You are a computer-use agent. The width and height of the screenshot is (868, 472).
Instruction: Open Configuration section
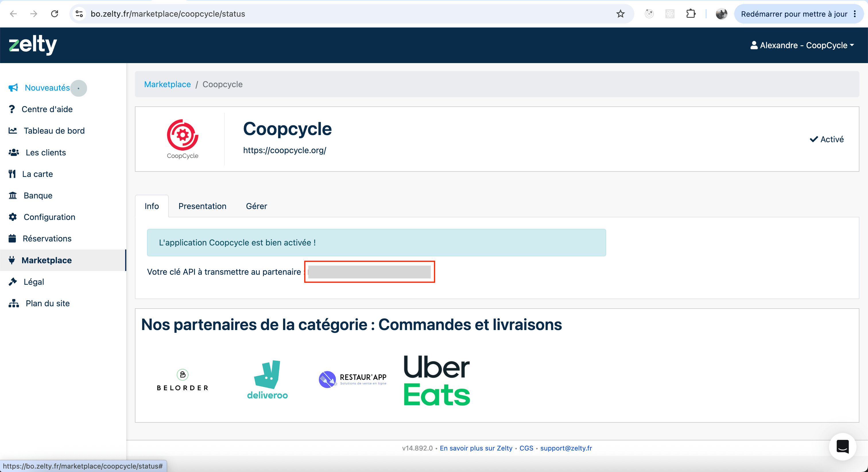tap(50, 217)
